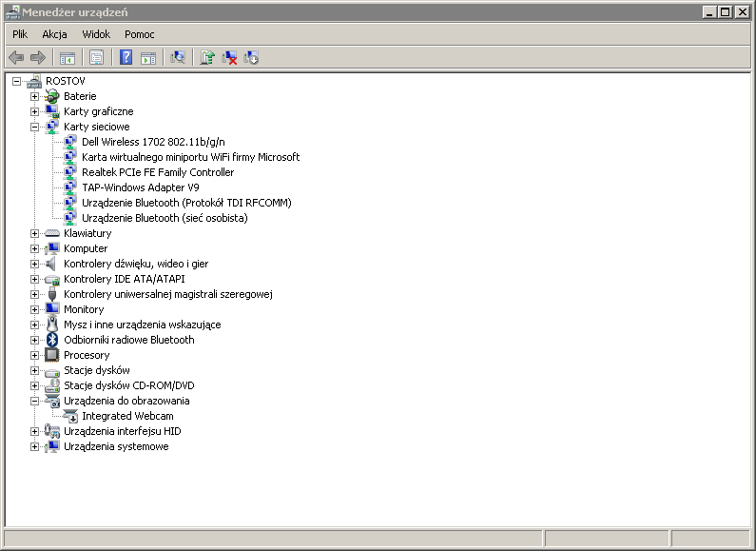
Task: Select Realtek PCIe FE Family Controller label
Action: 158,172
